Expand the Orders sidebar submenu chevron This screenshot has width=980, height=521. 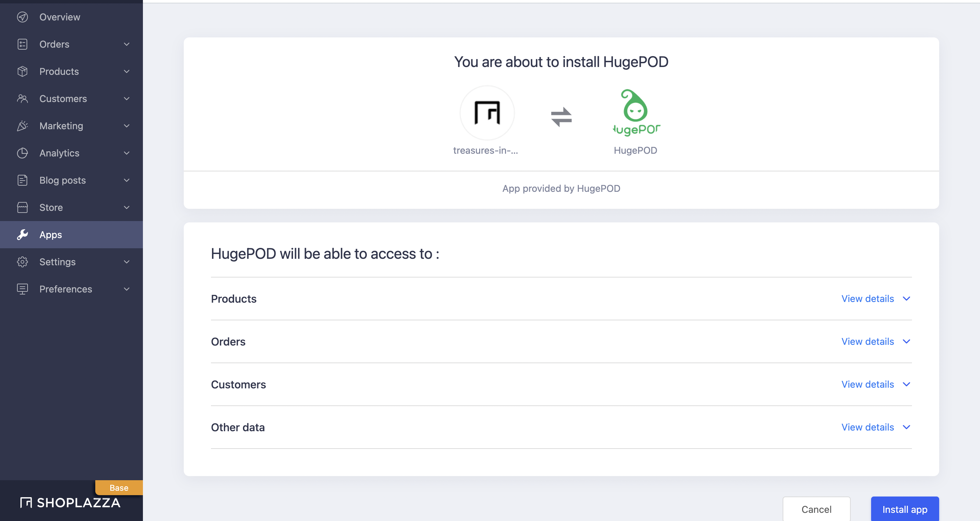tap(127, 44)
